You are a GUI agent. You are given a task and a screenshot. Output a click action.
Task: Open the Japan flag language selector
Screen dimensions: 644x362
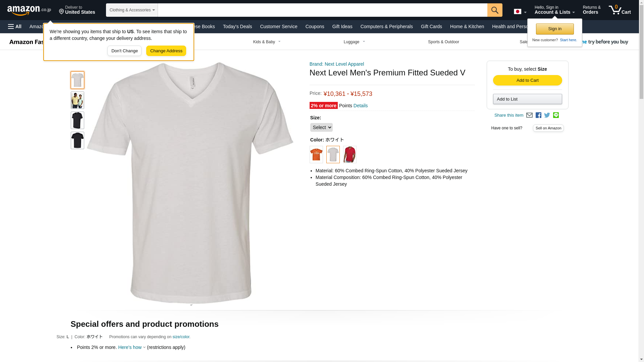tap(520, 12)
